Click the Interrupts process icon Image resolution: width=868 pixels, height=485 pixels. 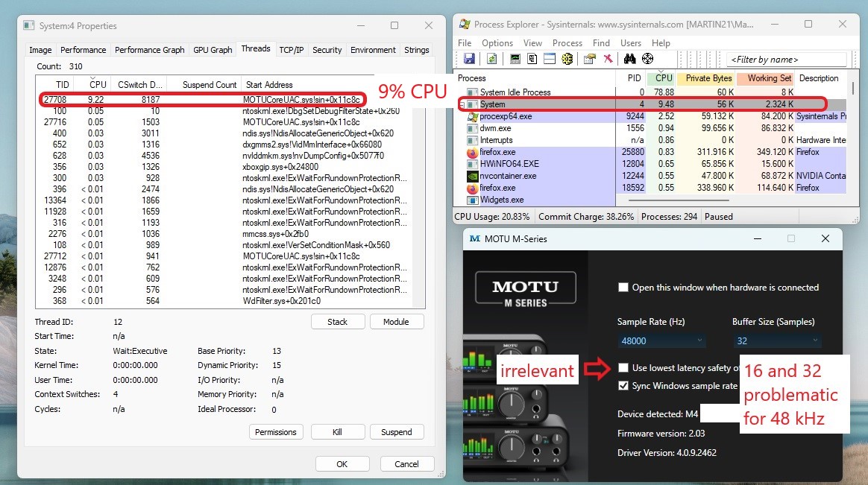472,141
